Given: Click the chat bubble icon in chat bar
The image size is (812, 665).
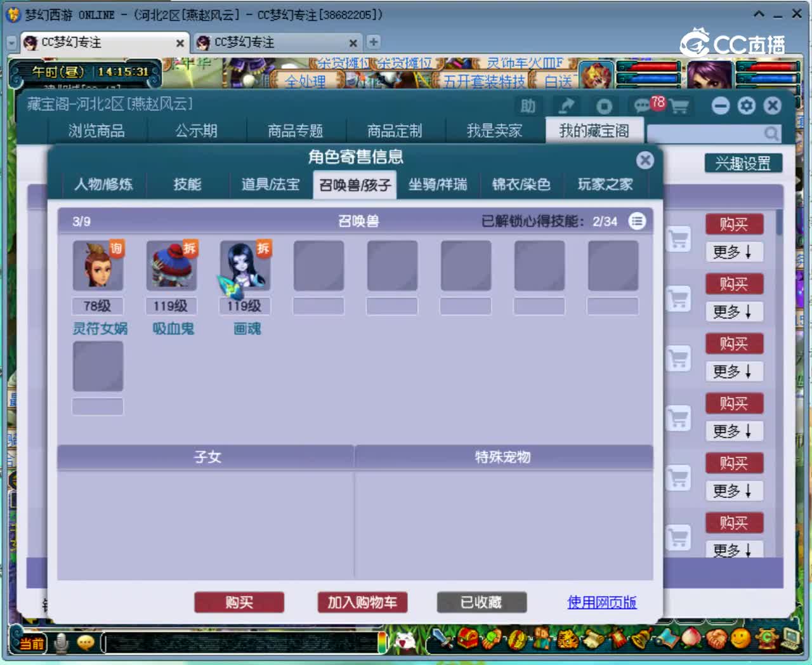Looking at the screenshot, I should [x=86, y=643].
